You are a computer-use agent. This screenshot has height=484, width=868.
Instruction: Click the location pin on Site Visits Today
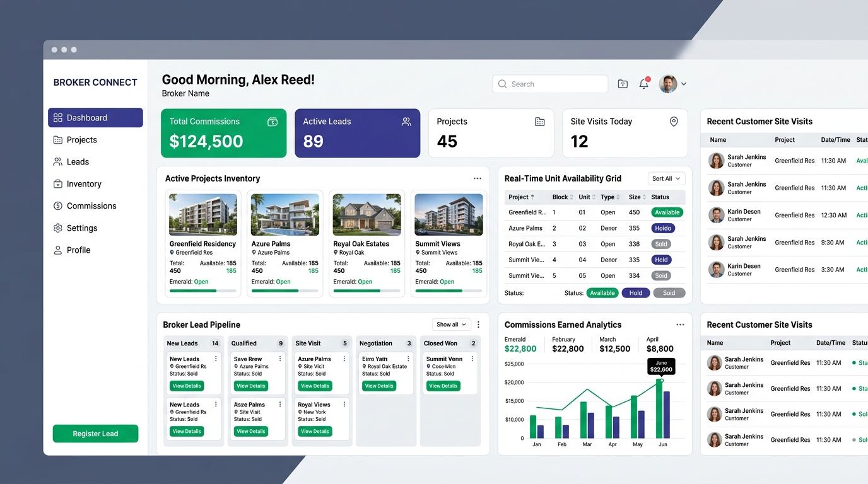[674, 122]
